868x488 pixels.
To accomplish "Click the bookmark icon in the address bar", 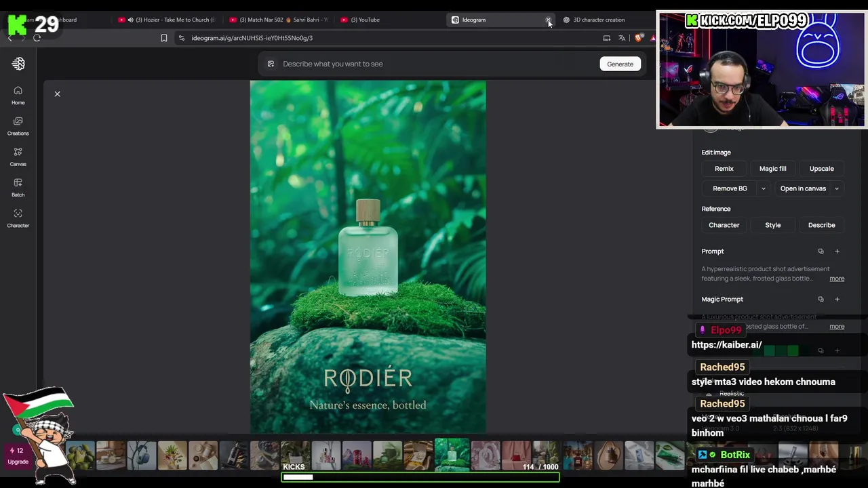I will tap(164, 38).
